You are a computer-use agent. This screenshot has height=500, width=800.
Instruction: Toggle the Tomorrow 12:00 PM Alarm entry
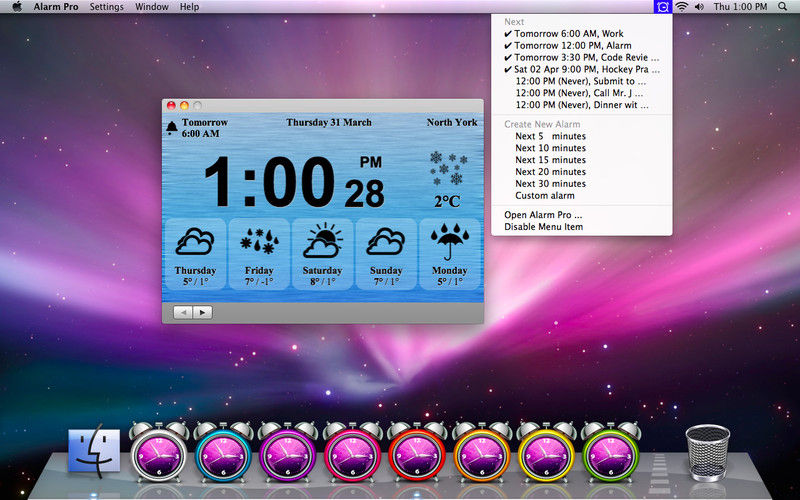[582, 45]
